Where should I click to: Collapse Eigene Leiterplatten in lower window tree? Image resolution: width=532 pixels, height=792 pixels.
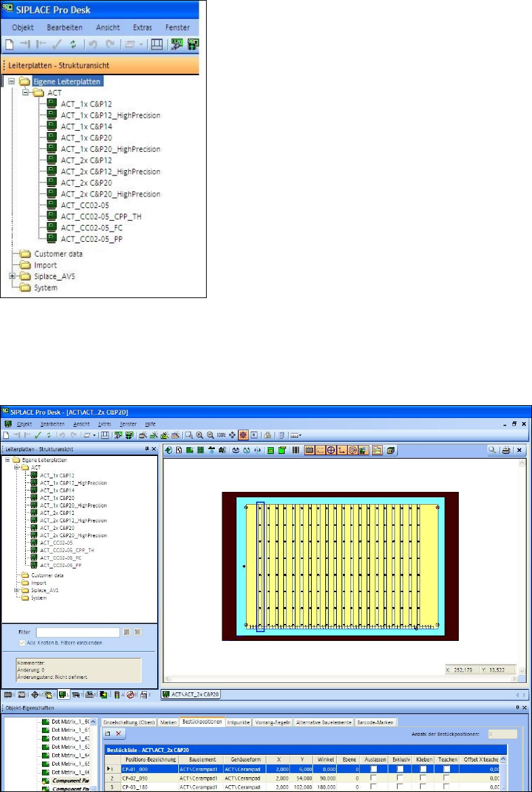(x=7, y=460)
